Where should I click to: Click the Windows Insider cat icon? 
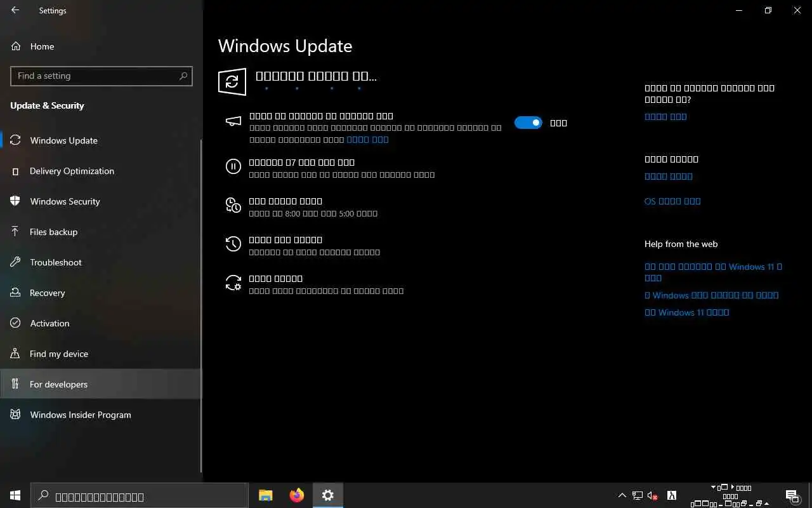click(x=16, y=415)
